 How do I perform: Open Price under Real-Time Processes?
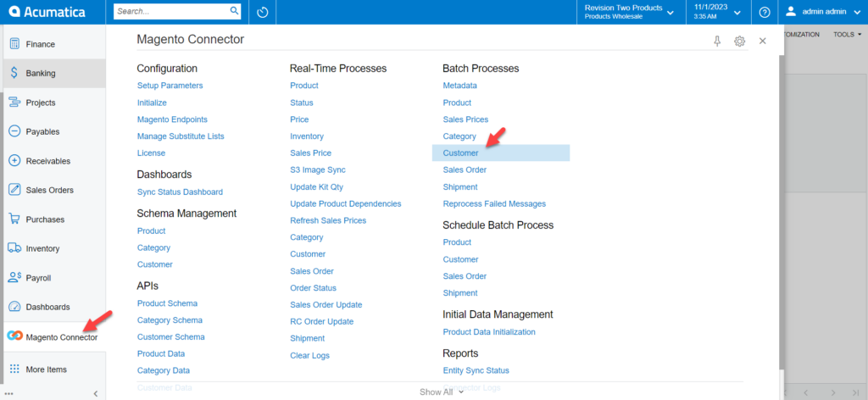(299, 119)
